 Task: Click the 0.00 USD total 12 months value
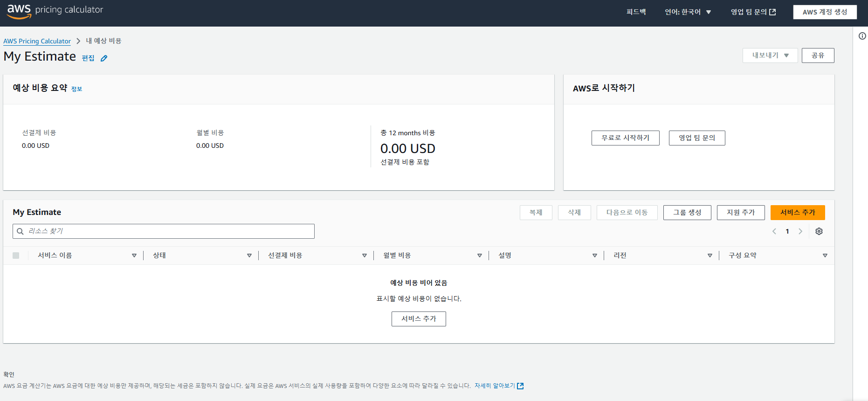pos(408,148)
